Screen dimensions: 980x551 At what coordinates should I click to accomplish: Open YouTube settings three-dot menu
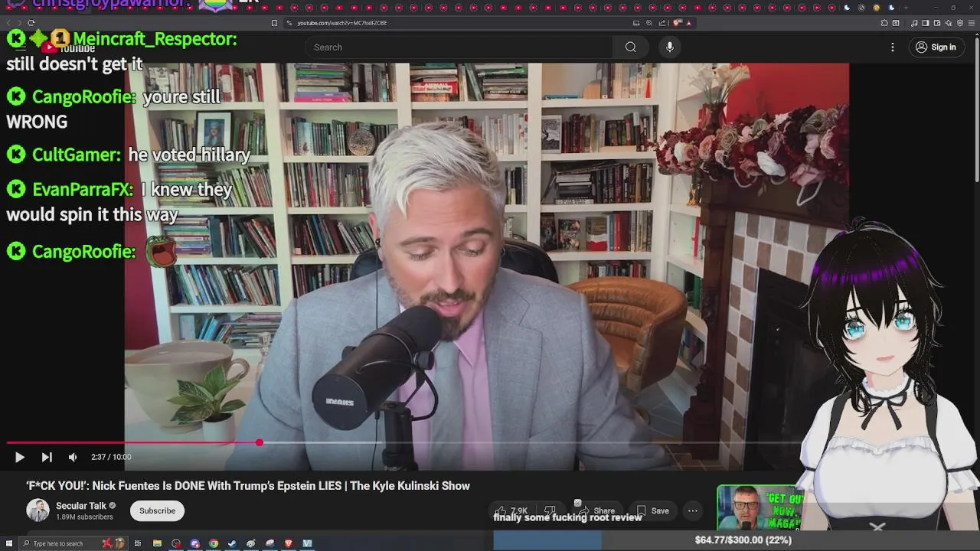coord(892,47)
